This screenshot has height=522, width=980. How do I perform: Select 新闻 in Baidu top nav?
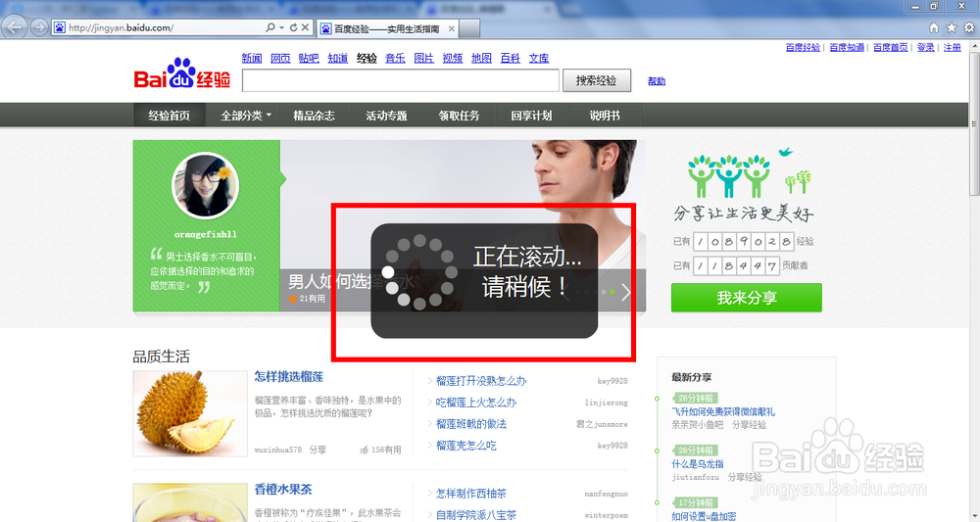pyautogui.click(x=252, y=58)
